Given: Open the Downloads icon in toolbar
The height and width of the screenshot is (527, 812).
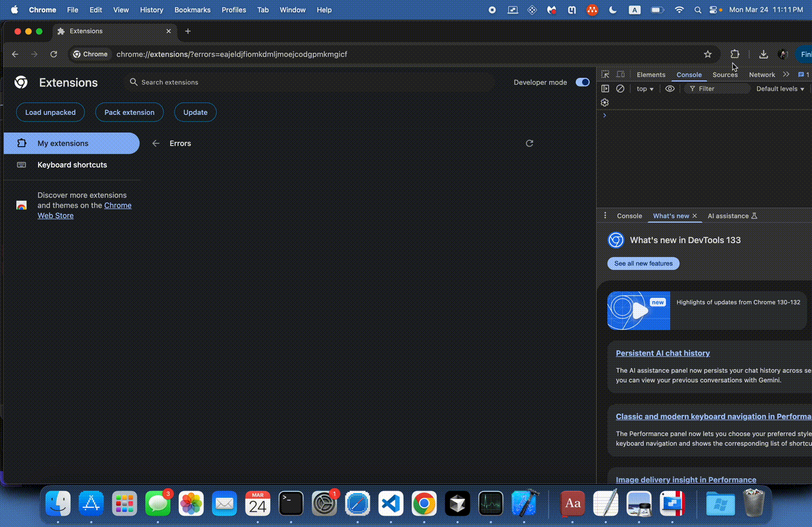Looking at the screenshot, I should pos(763,54).
